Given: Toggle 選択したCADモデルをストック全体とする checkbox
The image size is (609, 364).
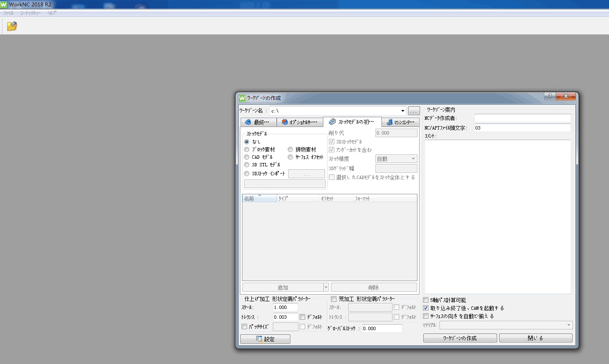Looking at the screenshot, I should [332, 177].
